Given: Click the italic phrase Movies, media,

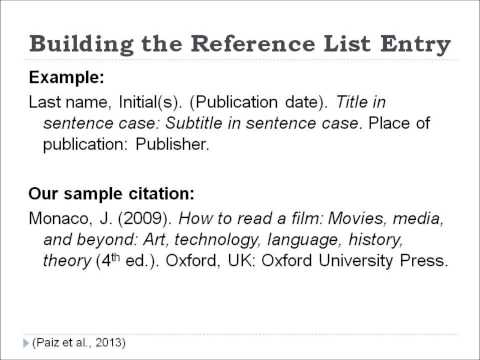Looking at the screenshot, I should tap(386, 219).
